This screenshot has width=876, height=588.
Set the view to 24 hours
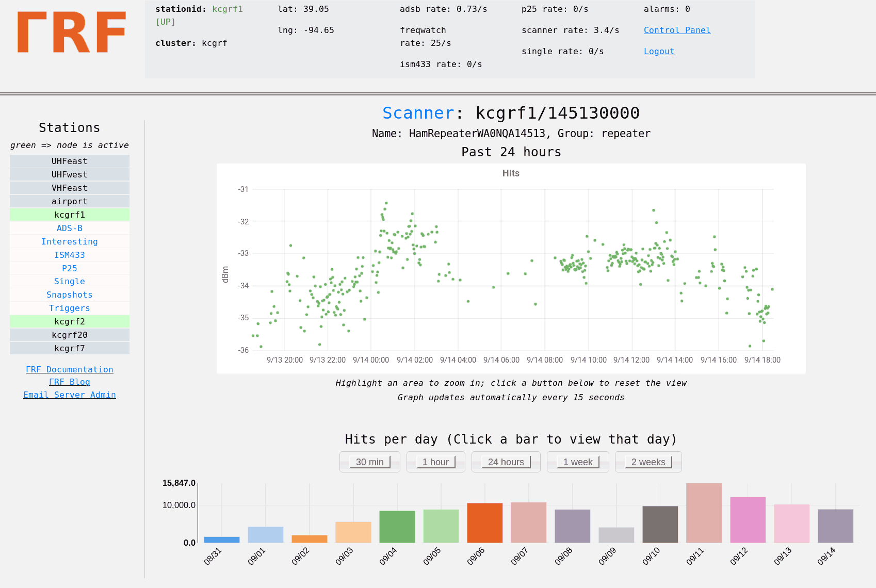tap(506, 462)
